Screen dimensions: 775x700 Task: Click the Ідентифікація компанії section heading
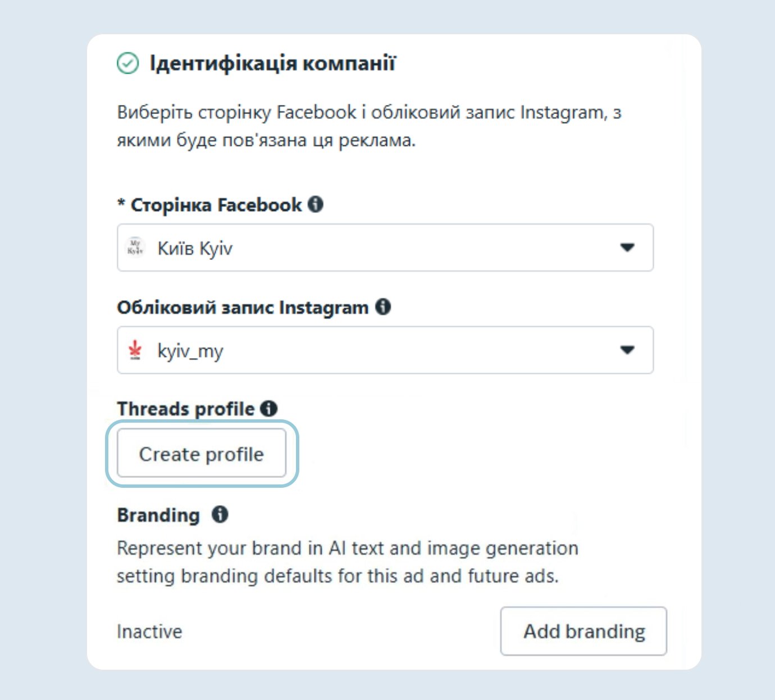272,63
